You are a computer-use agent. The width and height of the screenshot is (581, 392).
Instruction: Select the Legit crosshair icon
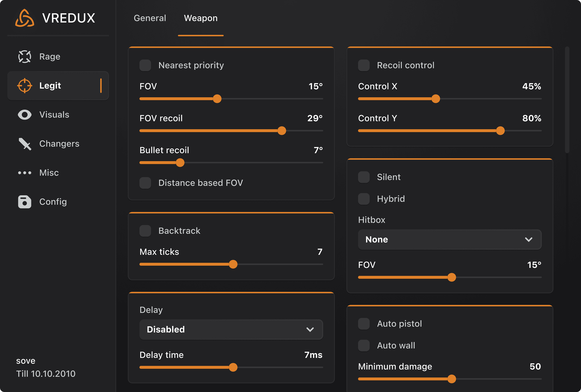click(25, 86)
